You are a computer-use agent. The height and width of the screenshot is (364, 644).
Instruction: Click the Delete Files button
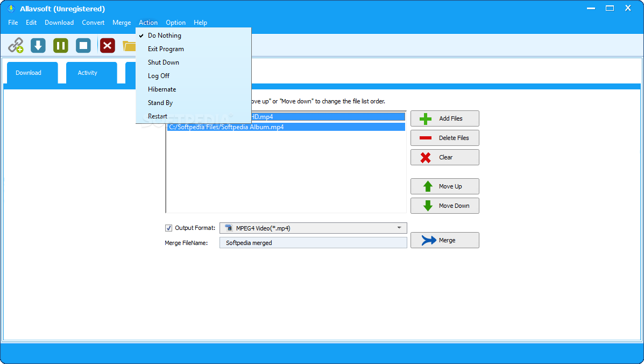(x=445, y=138)
